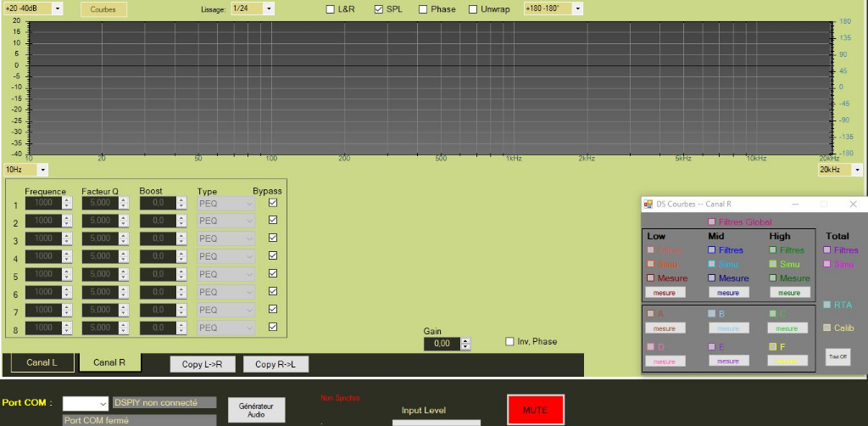The image size is (868, 426).
Task: Click the Gain value input field
Action: [442, 344]
